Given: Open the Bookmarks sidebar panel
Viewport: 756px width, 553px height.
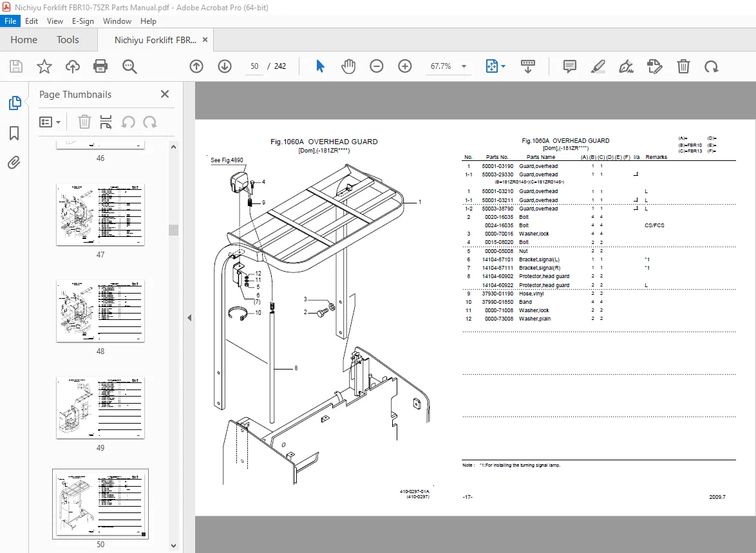Looking at the screenshot, I should tap(14, 133).
